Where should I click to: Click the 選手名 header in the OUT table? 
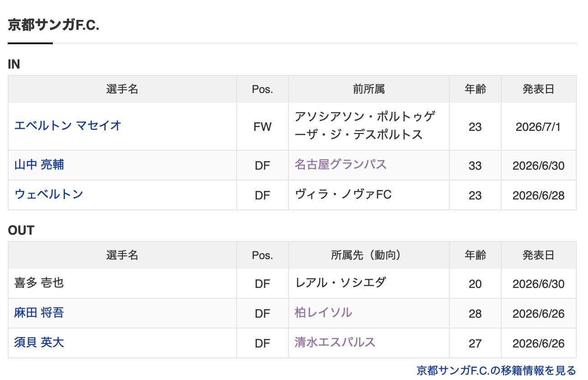(122, 255)
